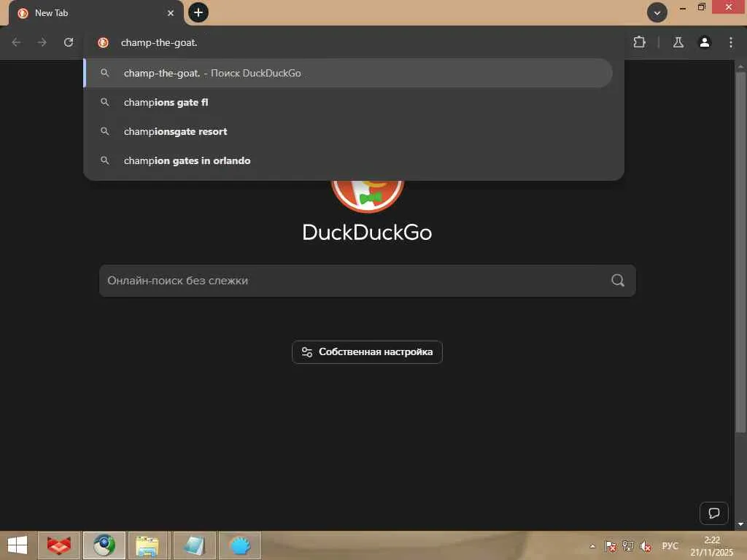The height and width of the screenshot is (560, 747).
Task: Switch the РУС input language indicator
Action: pos(670,546)
